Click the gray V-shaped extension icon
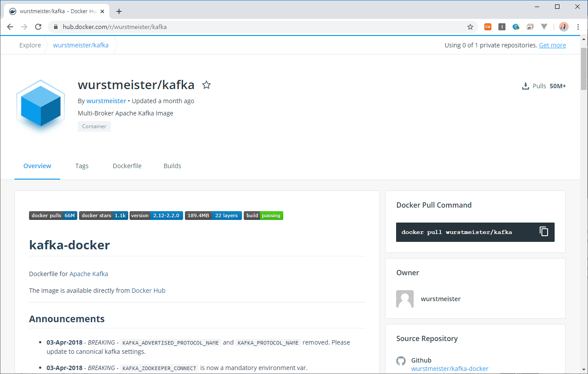This screenshot has height=374, width=588. click(x=544, y=27)
